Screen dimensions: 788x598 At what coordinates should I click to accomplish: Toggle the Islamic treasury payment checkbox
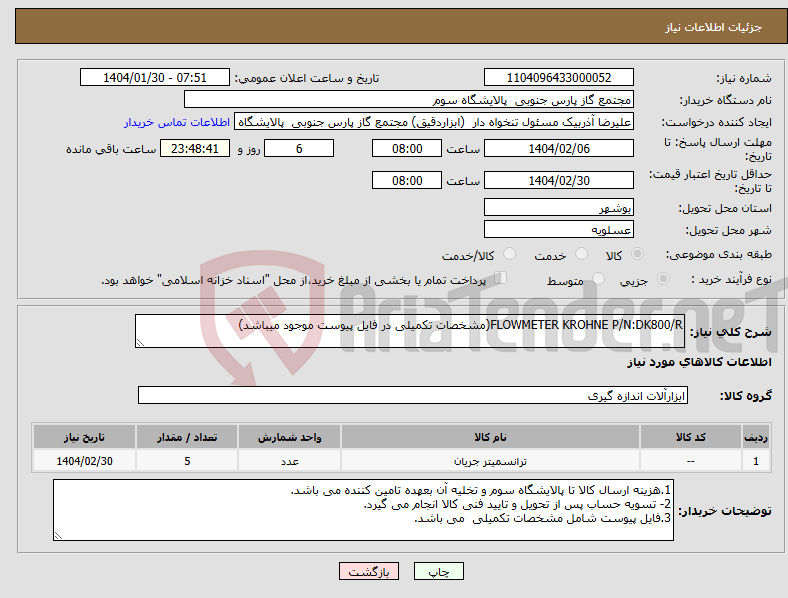click(x=501, y=278)
